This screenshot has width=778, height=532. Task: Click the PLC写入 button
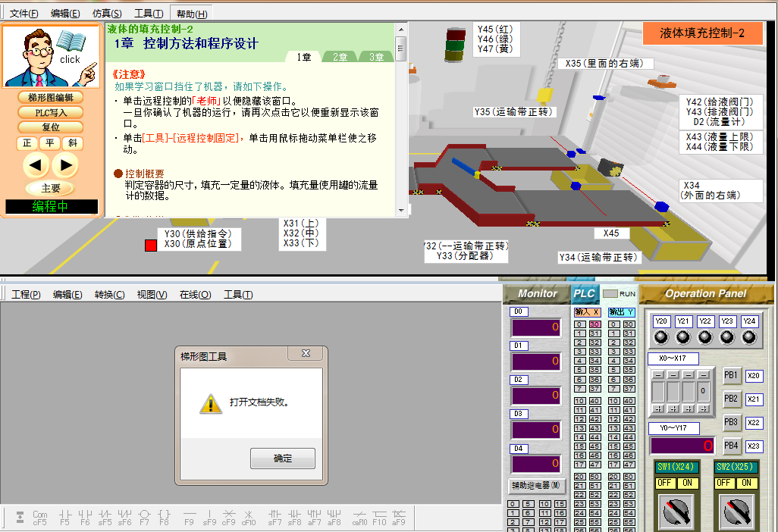point(51,112)
